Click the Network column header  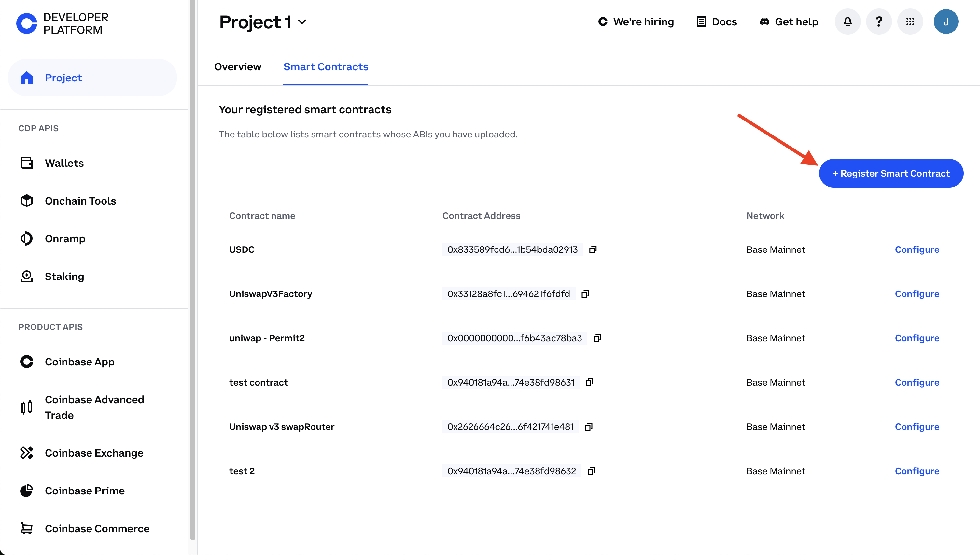tap(765, 215)
